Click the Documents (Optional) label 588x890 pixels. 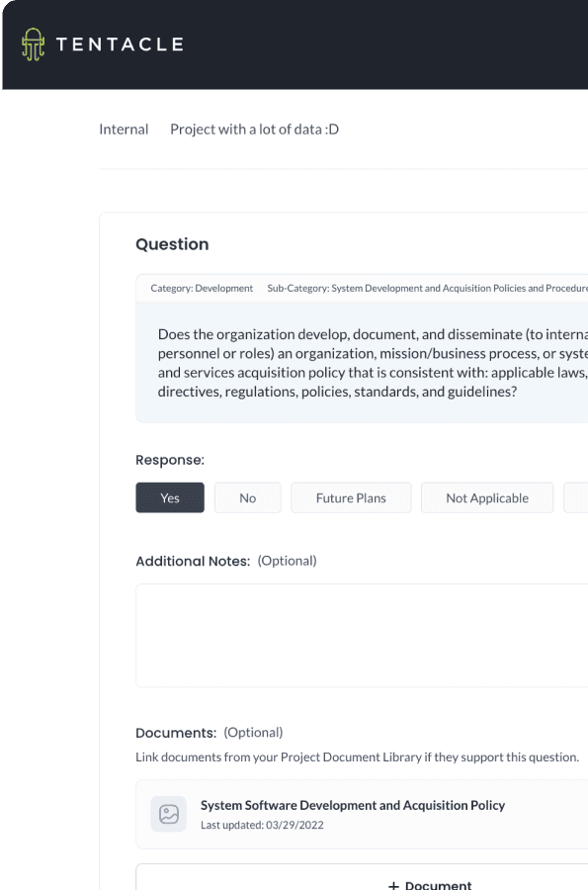point(209,733)
